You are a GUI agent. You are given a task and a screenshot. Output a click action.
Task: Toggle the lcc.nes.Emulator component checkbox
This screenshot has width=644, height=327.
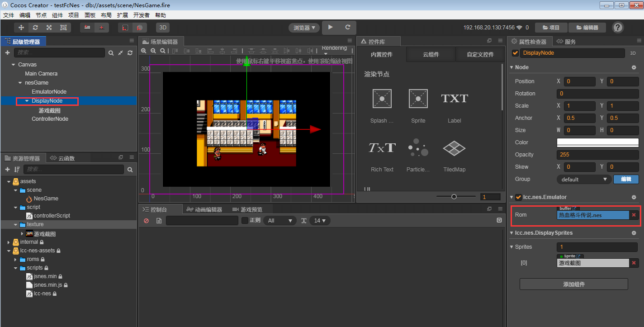518,197
